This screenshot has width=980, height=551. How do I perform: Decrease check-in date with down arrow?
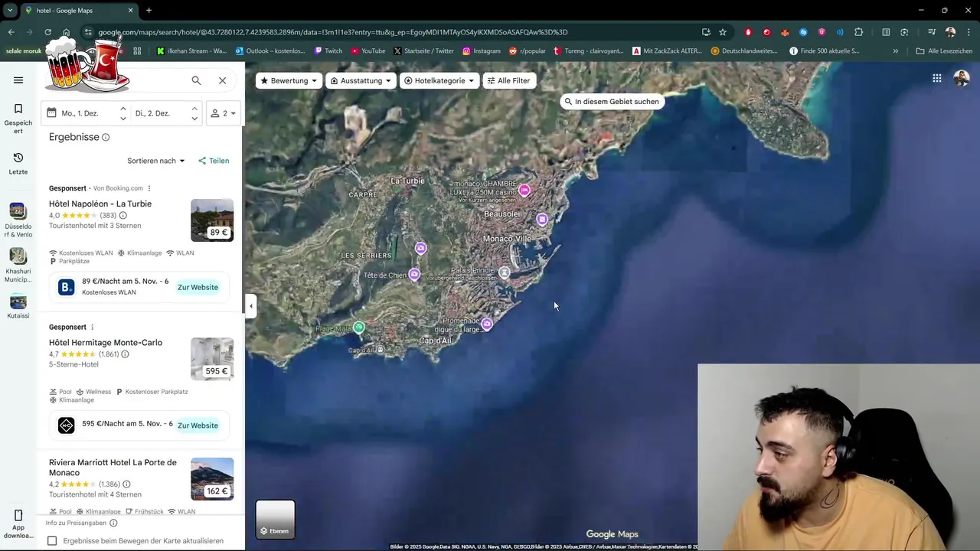tap(123, 119)
